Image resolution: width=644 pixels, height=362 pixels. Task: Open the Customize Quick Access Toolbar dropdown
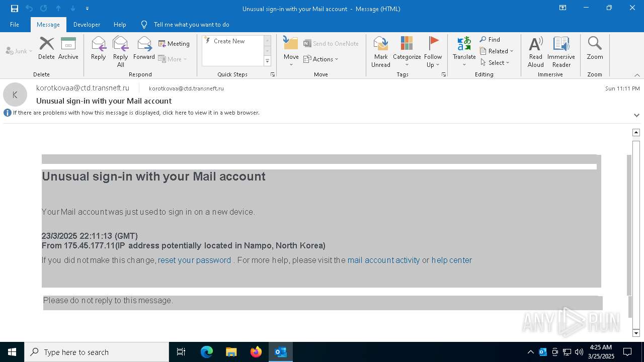click(x=87, y=9)
